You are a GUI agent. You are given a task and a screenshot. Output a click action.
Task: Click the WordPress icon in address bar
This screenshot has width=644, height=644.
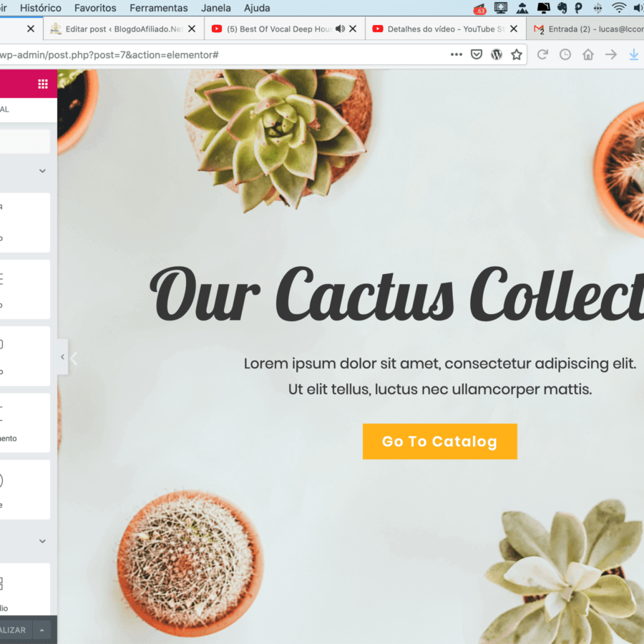click(x=497, y=54)
